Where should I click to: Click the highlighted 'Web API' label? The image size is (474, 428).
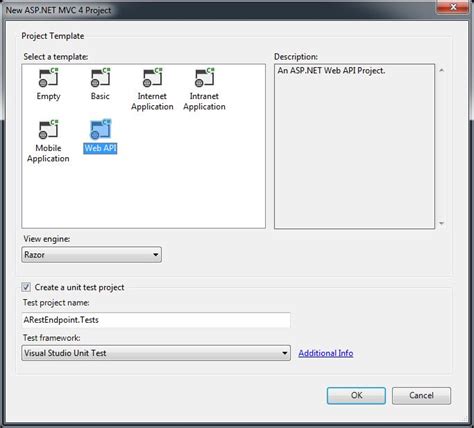(x=100, y=148)
